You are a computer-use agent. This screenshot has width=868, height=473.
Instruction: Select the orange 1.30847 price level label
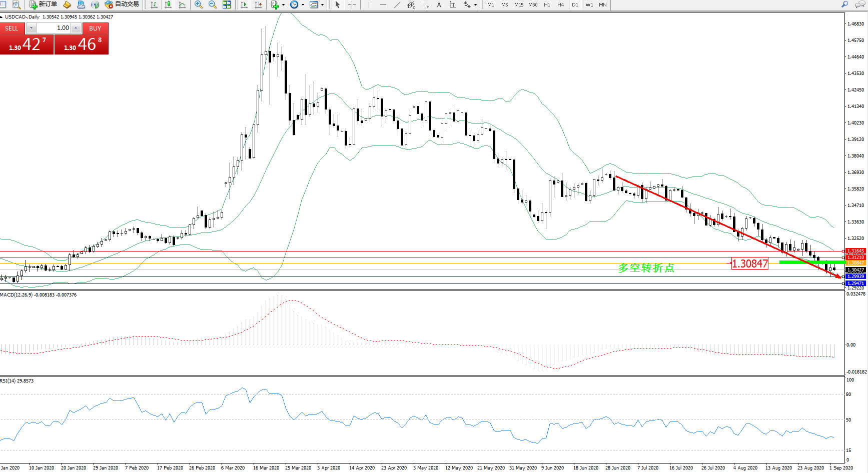[855, 263]
